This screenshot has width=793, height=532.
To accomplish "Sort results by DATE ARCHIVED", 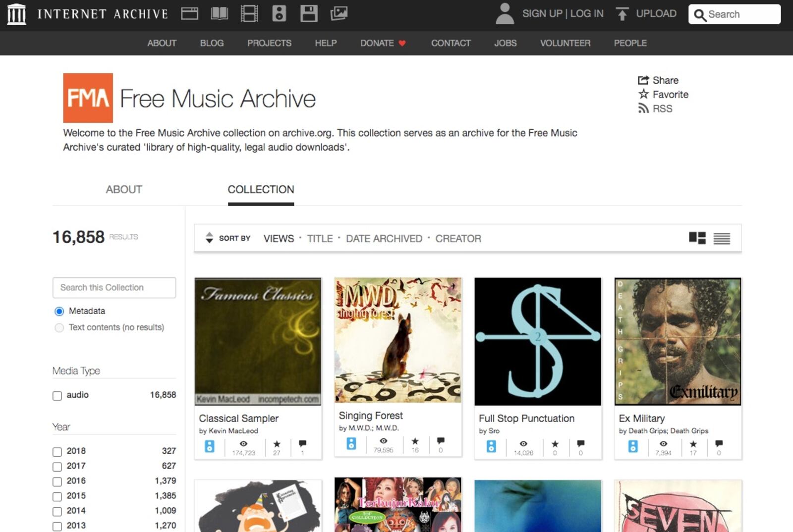I will 384,239.
